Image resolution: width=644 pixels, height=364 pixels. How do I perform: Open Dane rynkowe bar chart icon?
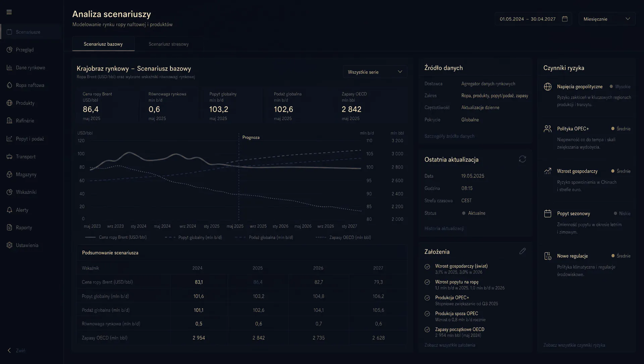(x=9, y=67)
